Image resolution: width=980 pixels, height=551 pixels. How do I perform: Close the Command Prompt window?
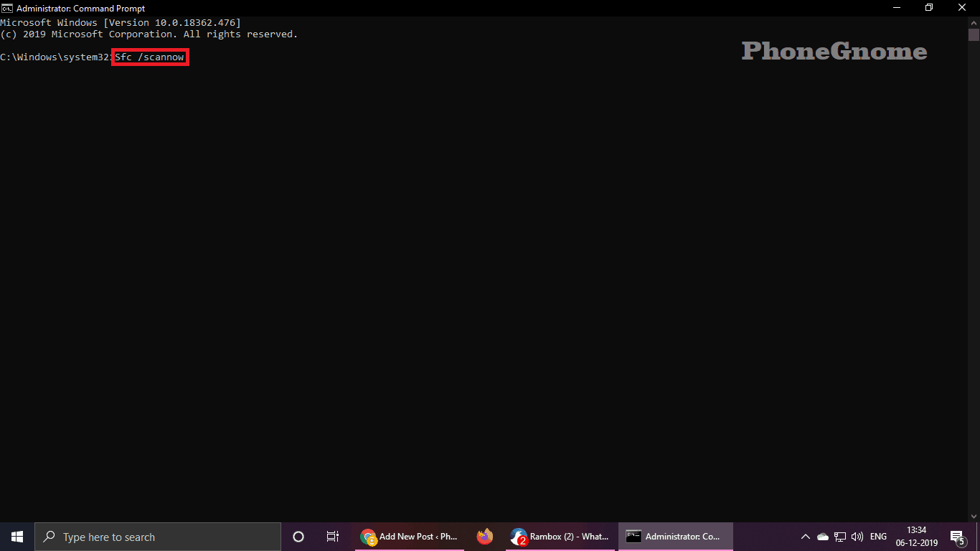[963, 8]
